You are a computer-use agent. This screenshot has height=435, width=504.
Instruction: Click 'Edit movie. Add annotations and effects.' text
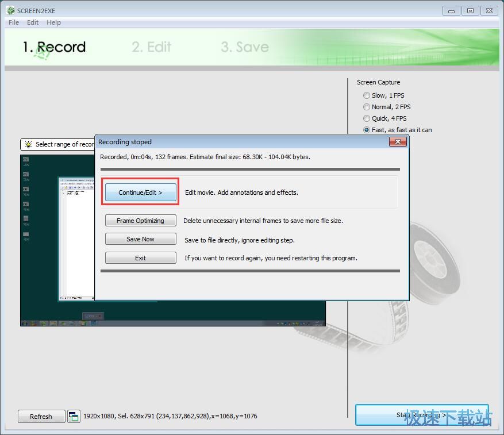(242, 193)
